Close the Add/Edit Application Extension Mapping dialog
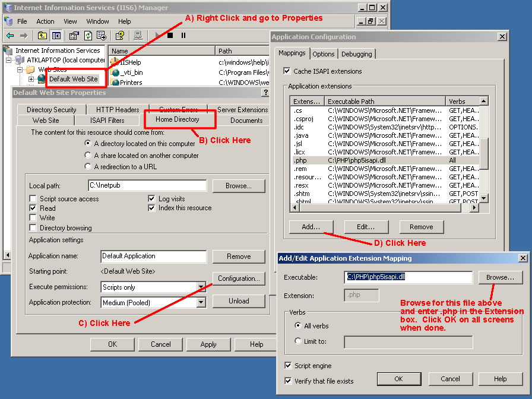This screenshot has width=532, height=399. pyautogui.click(x=523, y=258)
